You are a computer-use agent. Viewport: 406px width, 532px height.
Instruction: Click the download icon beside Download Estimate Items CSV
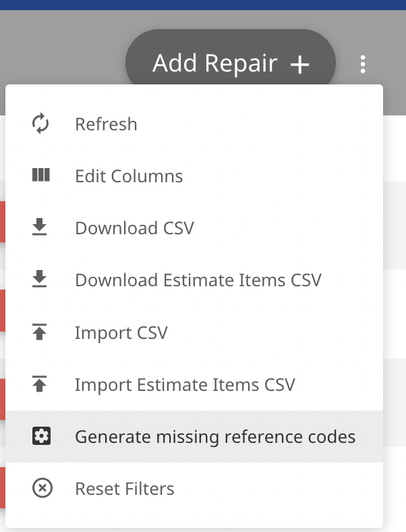(40, 279)
